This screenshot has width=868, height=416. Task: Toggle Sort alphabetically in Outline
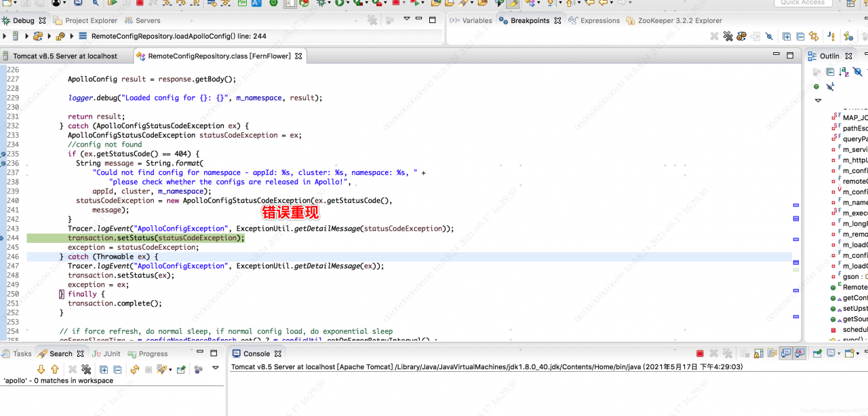click(844, 72)
